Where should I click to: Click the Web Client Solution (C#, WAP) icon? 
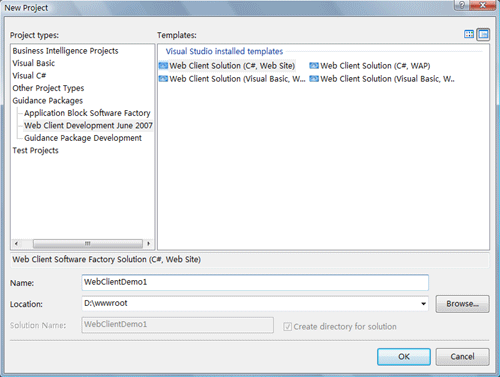(x=314, y=66)
